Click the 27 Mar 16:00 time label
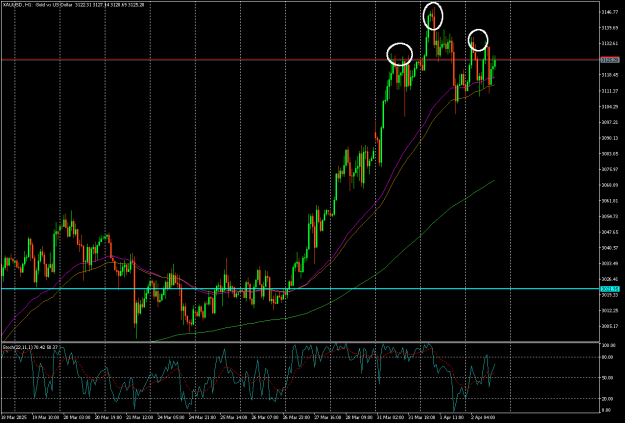625x423 pixels. (x=327, y=417)
